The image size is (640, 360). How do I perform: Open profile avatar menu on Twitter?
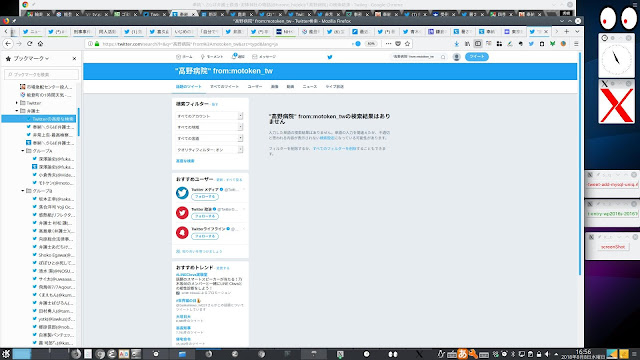point(457,57)
